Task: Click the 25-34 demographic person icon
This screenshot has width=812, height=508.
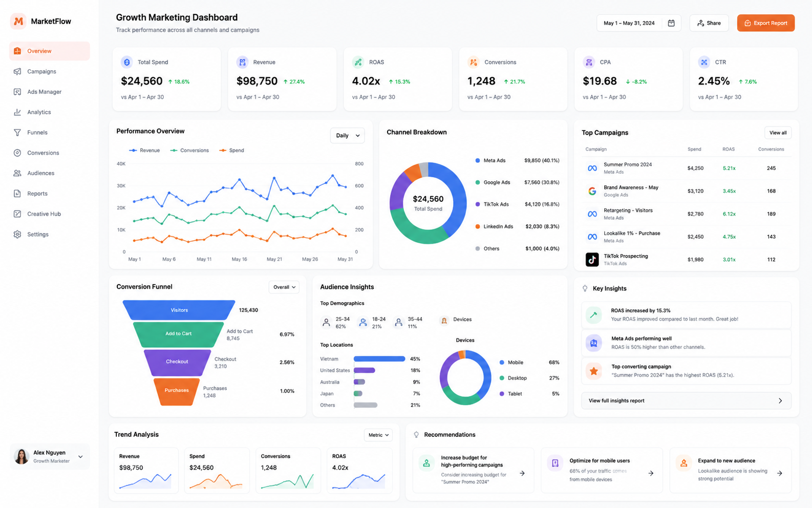Action: pyautogui.click(x=326, y=323)
